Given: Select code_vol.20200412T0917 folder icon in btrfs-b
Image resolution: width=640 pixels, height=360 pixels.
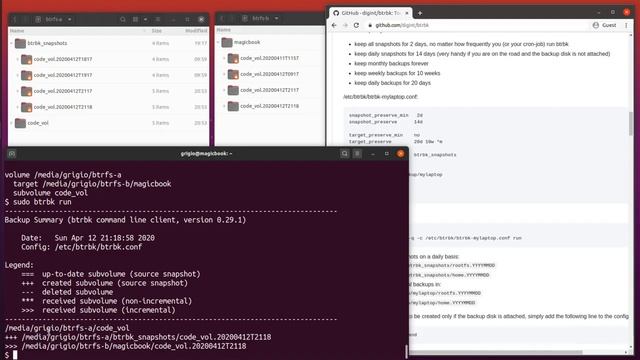Looking at the screenshot, I should point(233,74).
